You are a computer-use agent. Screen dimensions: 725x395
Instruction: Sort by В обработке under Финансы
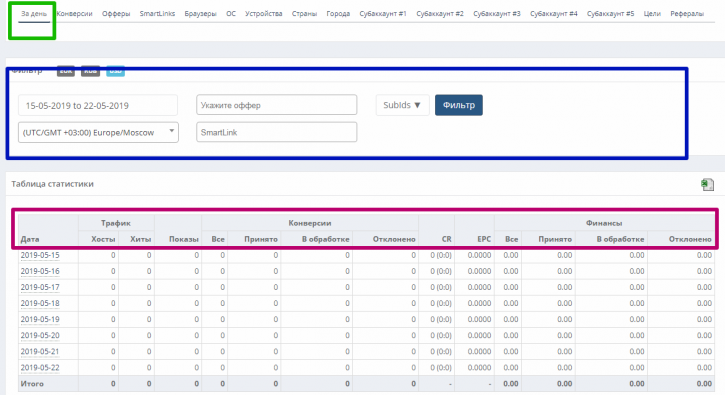pyautogui.click(x=620, y=239)
